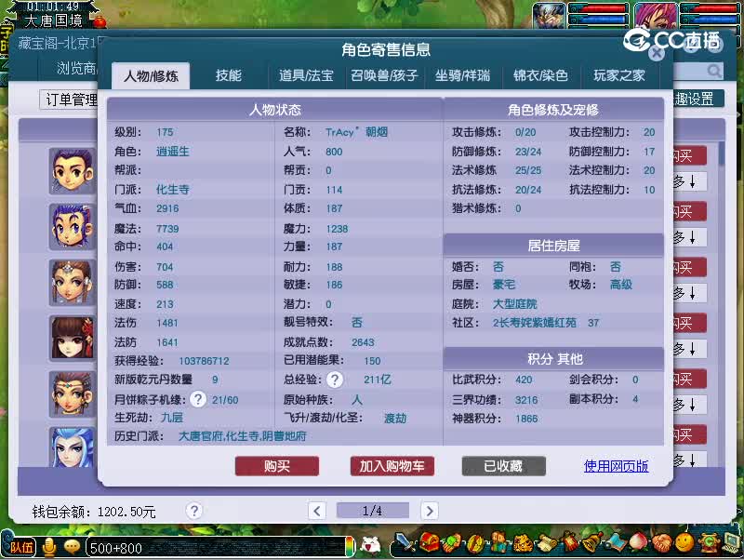Open the red treasure chest inventory icon

coord(429,543)
